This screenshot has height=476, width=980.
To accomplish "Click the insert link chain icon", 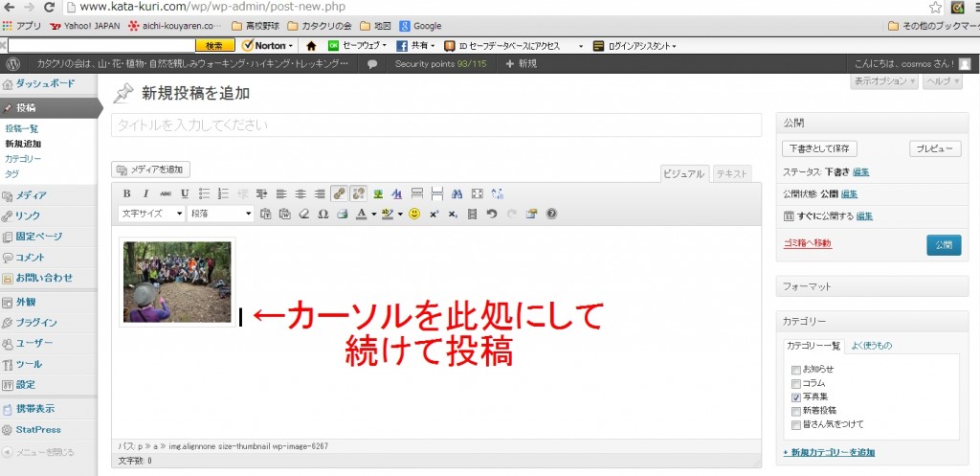I will point(339,193).
